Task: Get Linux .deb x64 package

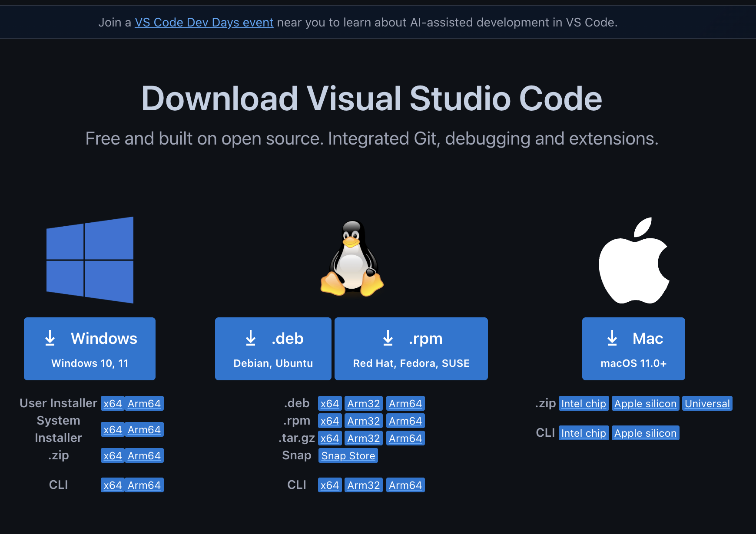Action: pyautogui.click(x=330, y=403)
